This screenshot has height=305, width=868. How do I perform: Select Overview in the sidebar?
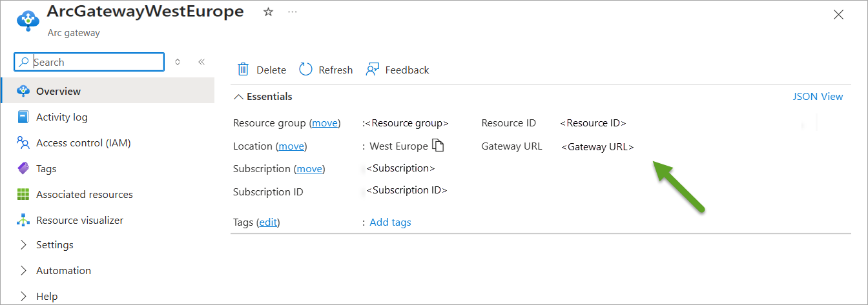tap(108, 91)
